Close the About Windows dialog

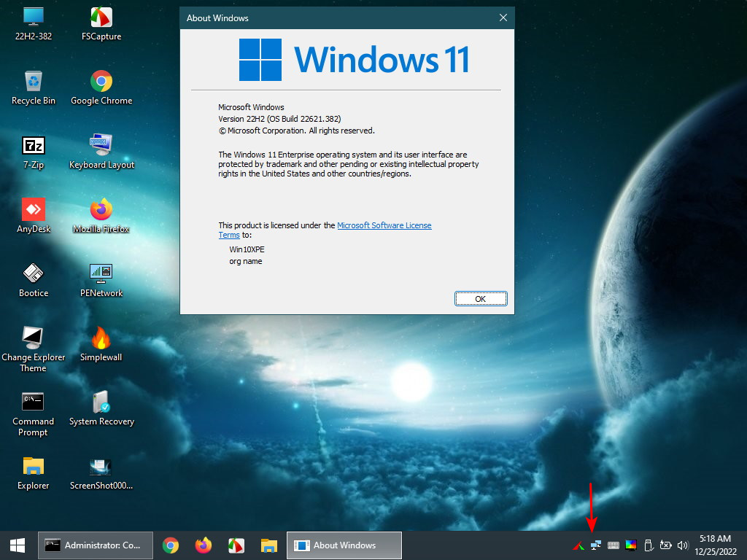(503, 17)
